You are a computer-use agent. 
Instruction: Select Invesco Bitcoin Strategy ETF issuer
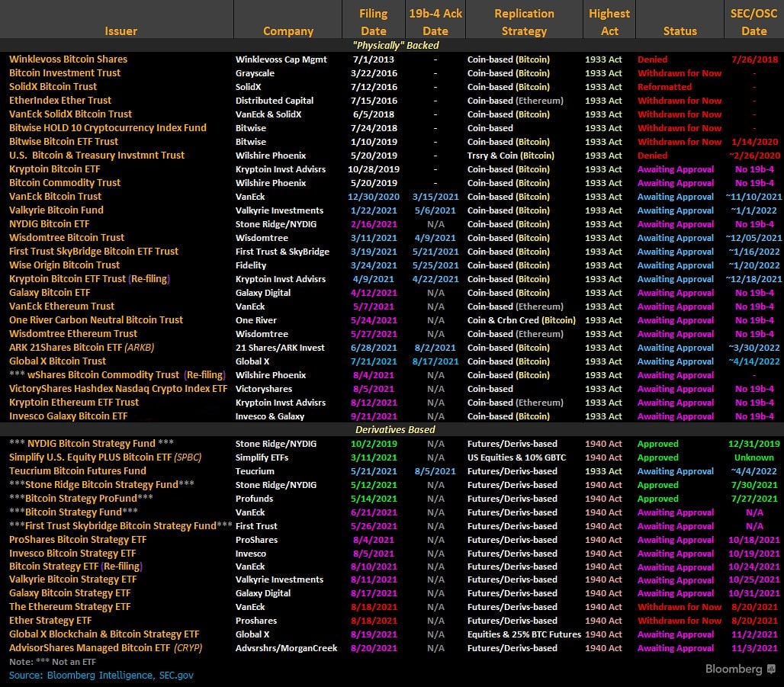[72, 553]
